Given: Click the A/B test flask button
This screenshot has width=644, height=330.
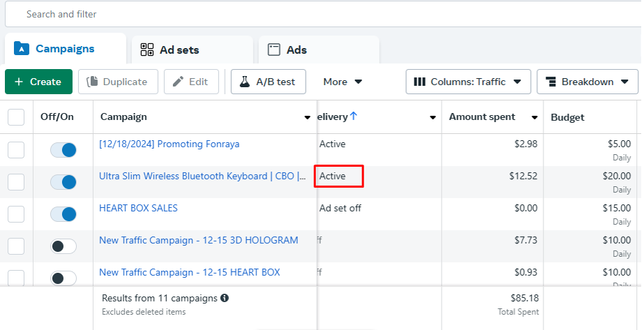Looking at the screenshot, I should click(x=268, y=82).
